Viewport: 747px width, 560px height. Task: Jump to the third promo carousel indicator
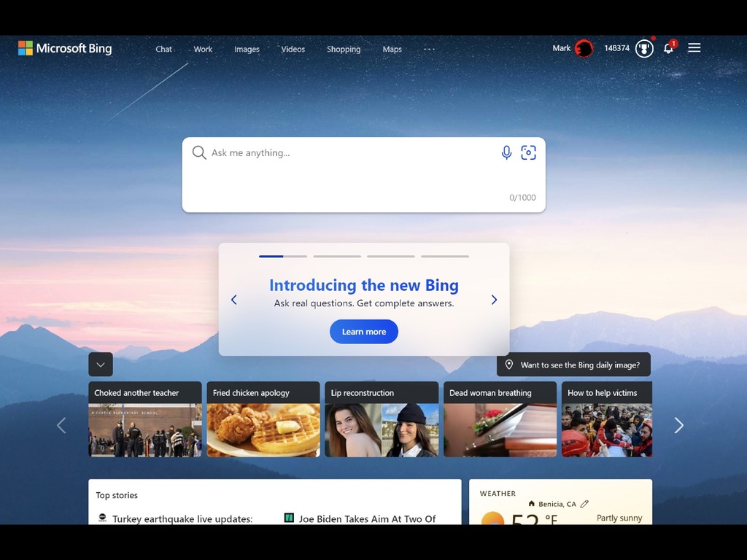391,256
